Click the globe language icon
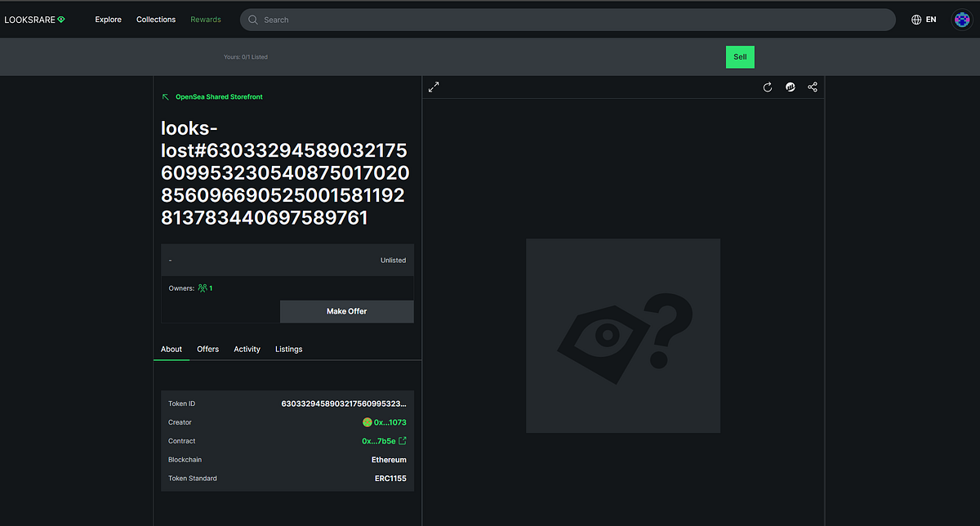Screen dimensions: 980x526 (916, 20)
